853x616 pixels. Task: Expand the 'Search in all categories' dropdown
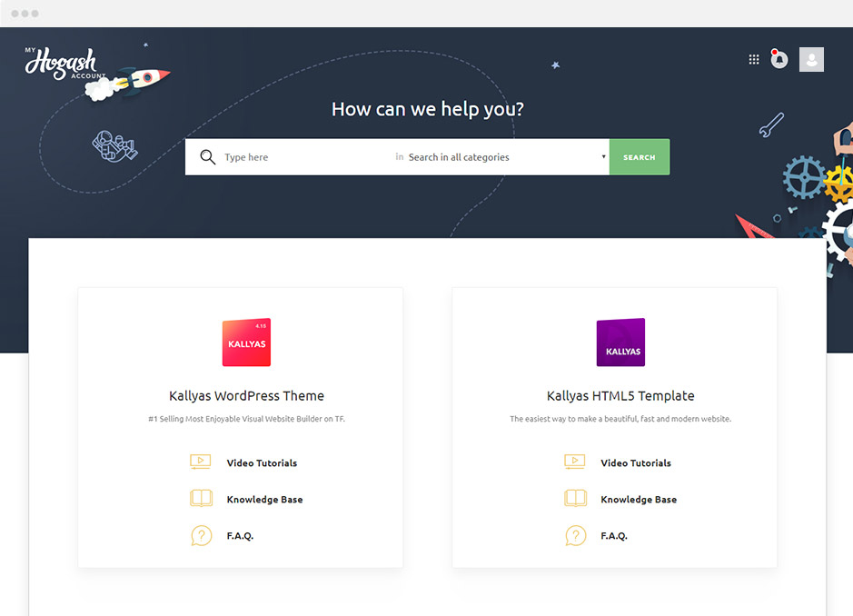[x=504, y=157]
